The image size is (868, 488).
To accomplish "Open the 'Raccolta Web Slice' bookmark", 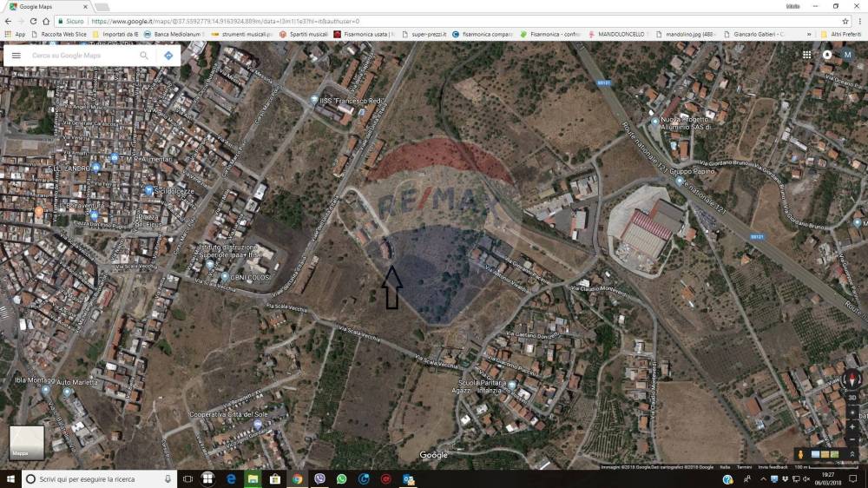I will 59,35.
